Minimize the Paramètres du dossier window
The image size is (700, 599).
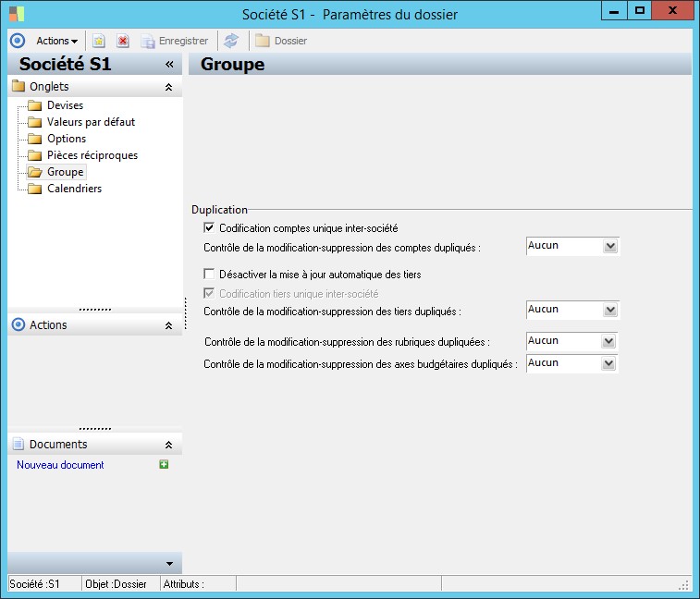614,11
